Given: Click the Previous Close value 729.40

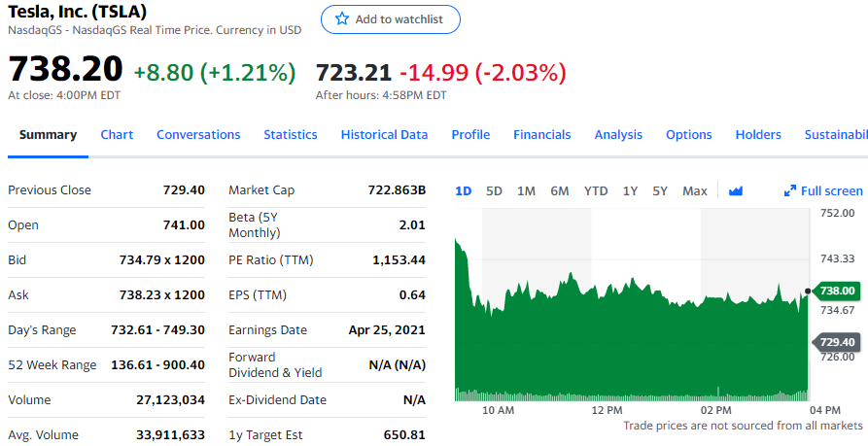Looking at the screenshot, I should click(184, 189).
